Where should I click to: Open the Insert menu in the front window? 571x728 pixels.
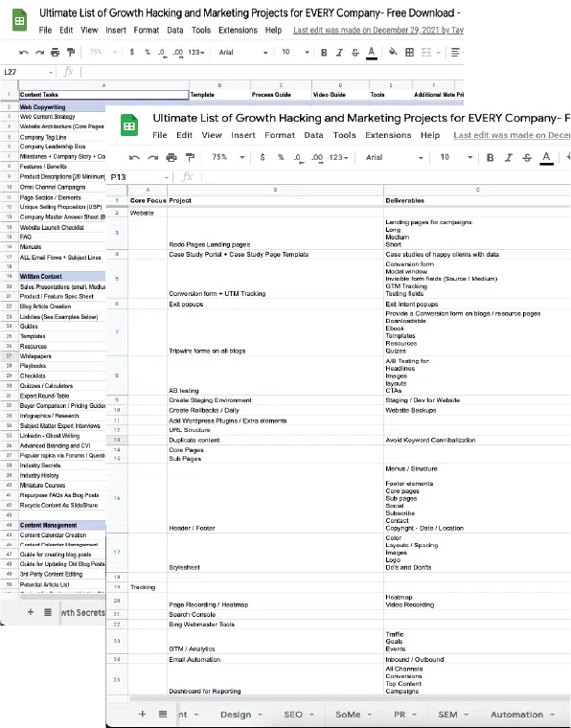(x=243, y=135)
